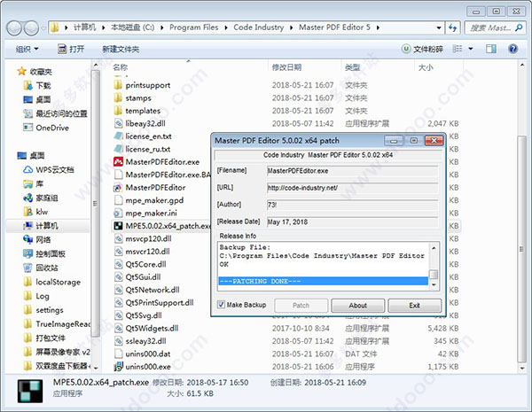Viewport: 532px width, 412px height.
Task: Select msvcp120.dll file
Action: tap(148, 238)
